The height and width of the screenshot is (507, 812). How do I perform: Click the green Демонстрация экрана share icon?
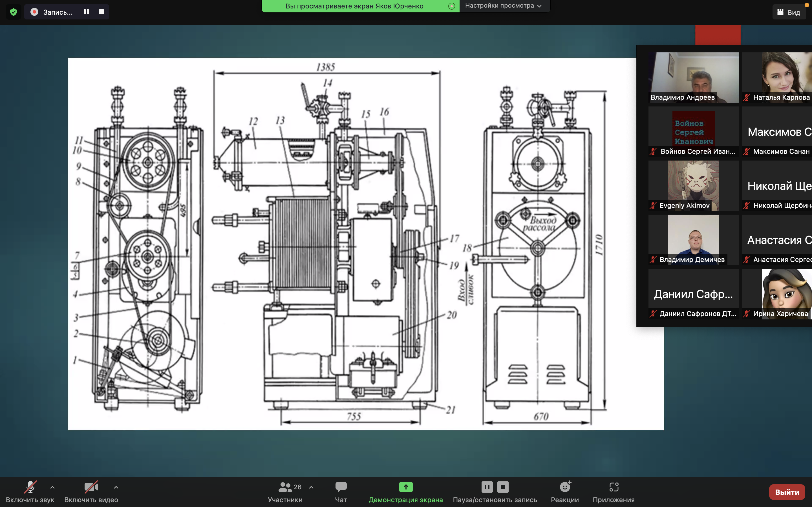click(x=406, y=487)
